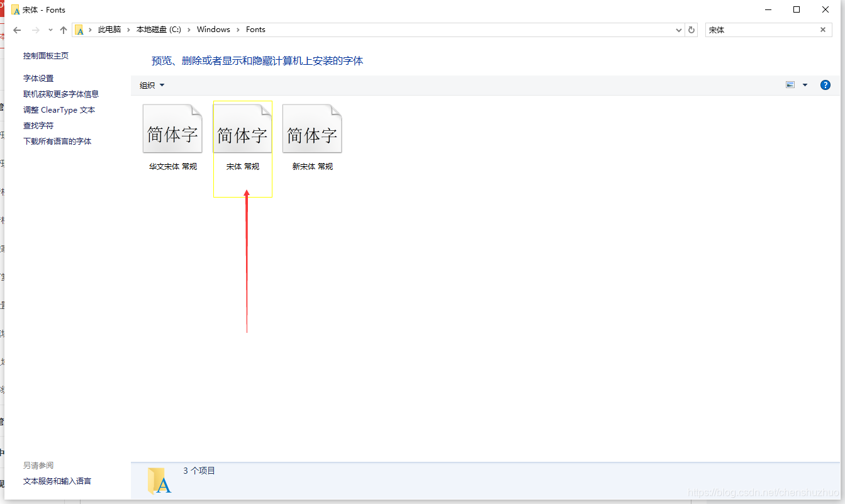Open 联机获取更多字体信息 link
Screen dimensions: 845x504
point(61,94)
